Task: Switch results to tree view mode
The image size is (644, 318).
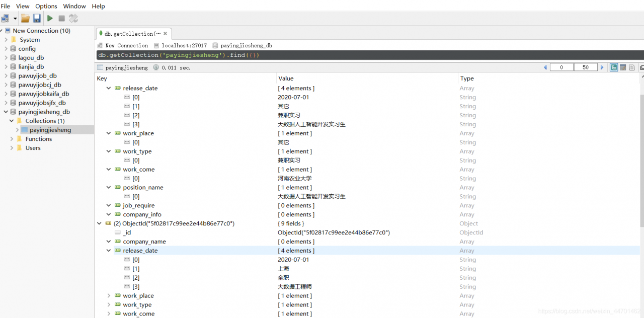Action: tap(614, 67)
